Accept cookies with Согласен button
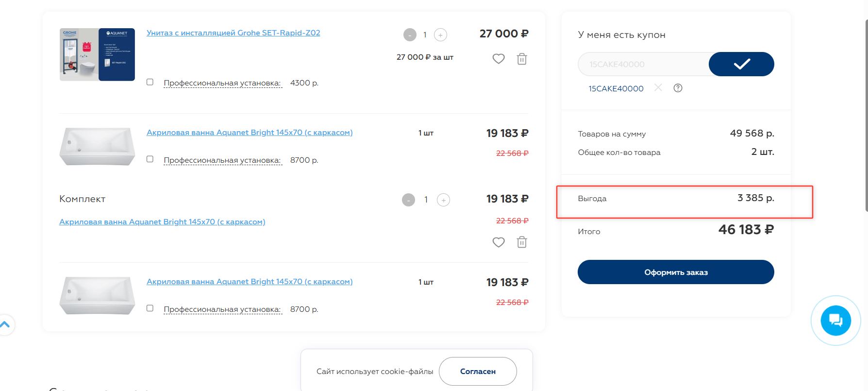 coord(478,372)
